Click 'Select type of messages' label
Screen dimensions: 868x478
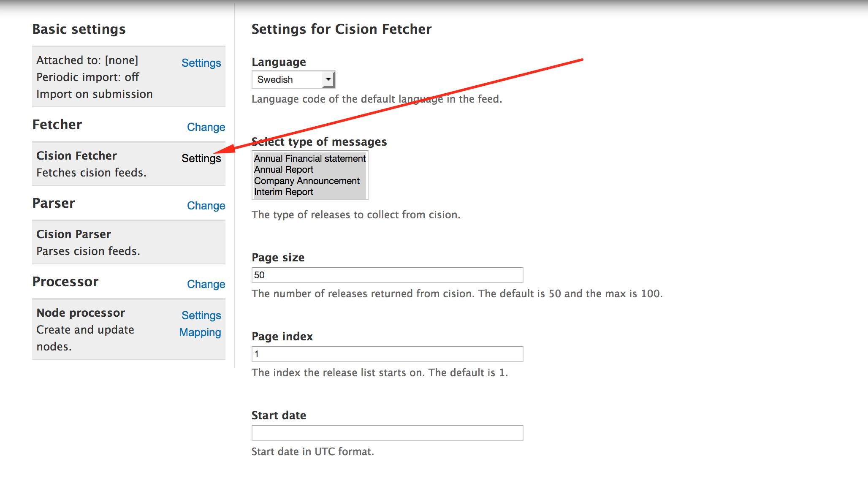click(x=319, y=142)
